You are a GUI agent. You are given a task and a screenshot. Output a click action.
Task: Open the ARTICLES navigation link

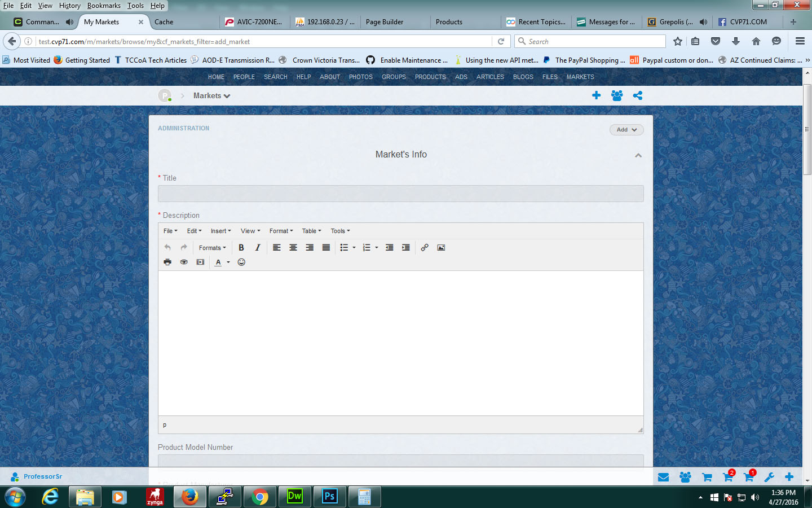coord(490,77)
